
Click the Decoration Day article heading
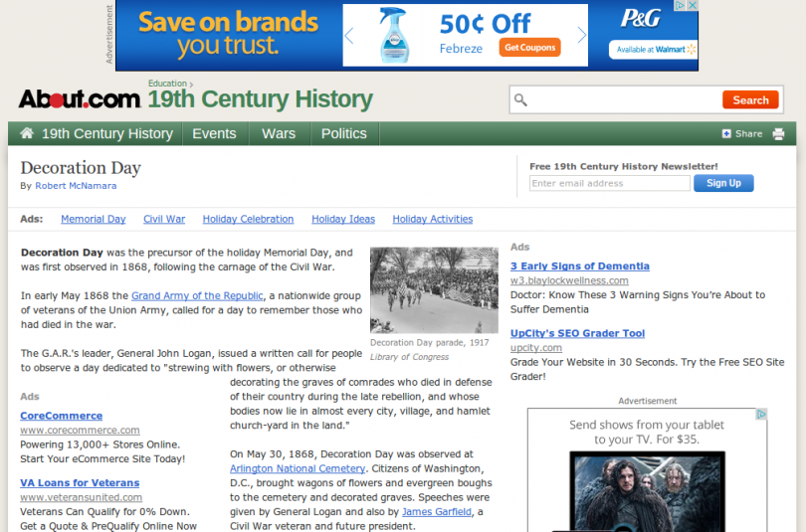81,168
